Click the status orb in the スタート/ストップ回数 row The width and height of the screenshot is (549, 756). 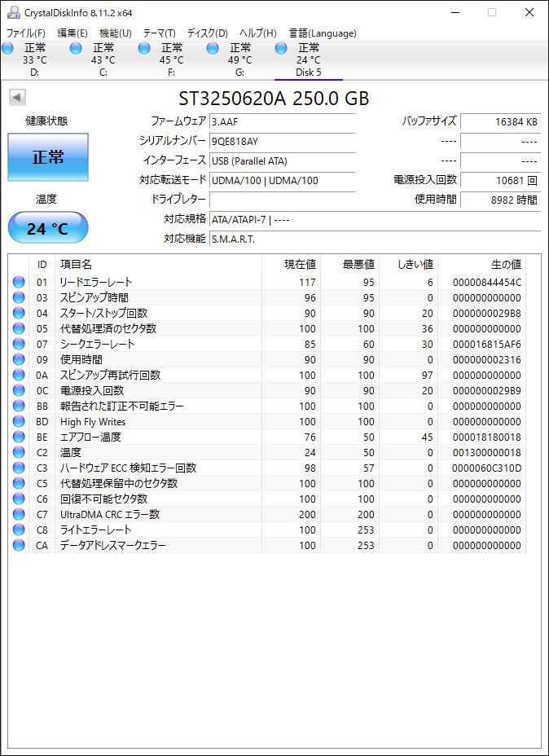(19, 313)
